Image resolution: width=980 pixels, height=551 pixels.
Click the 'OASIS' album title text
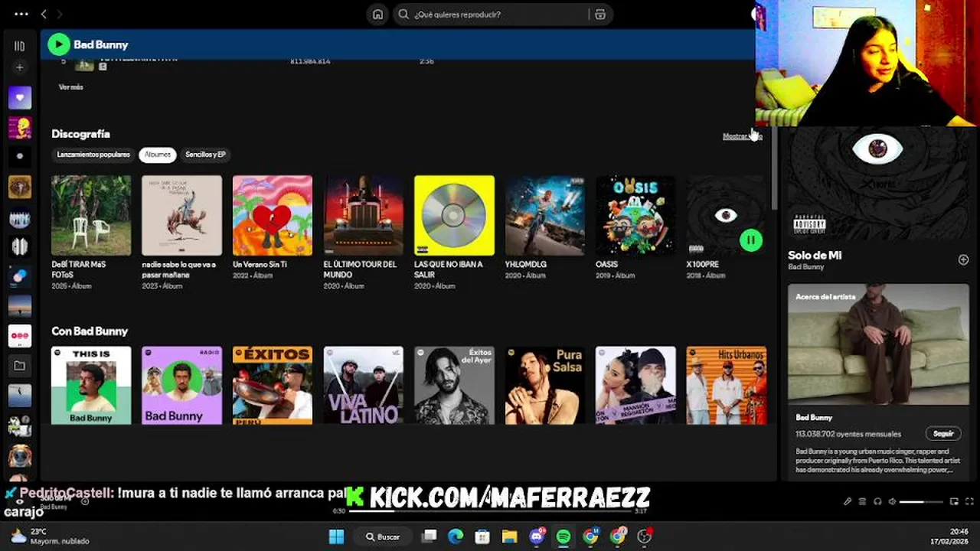606,264
